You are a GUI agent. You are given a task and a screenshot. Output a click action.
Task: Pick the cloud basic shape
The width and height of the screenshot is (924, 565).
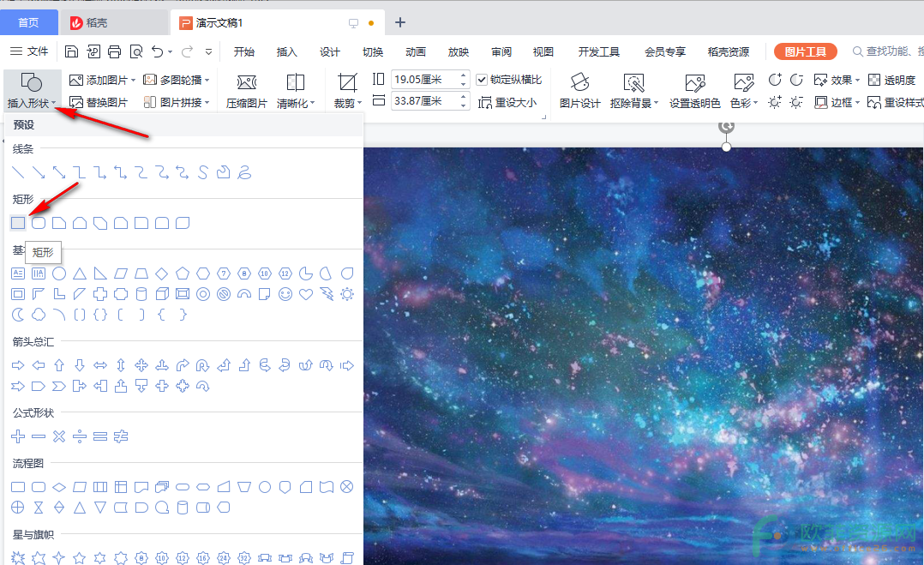39,315
